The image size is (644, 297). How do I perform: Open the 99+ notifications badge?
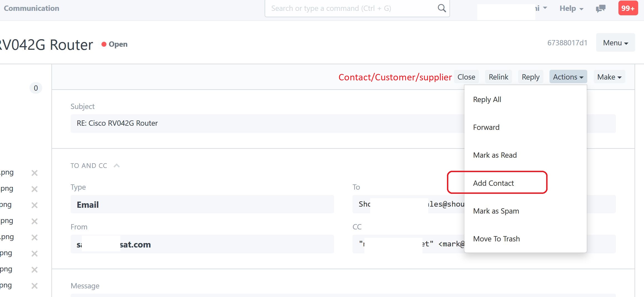(628, 8)
